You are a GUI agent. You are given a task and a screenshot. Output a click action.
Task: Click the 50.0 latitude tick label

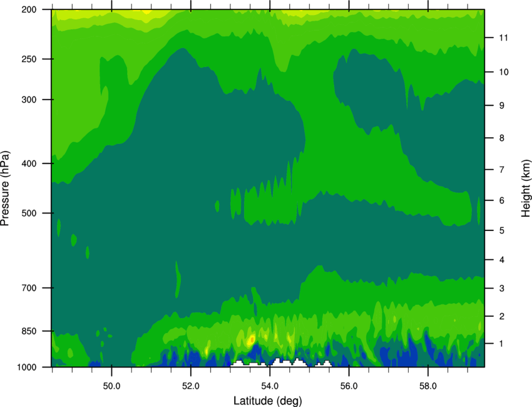click(x=111, y=386)
